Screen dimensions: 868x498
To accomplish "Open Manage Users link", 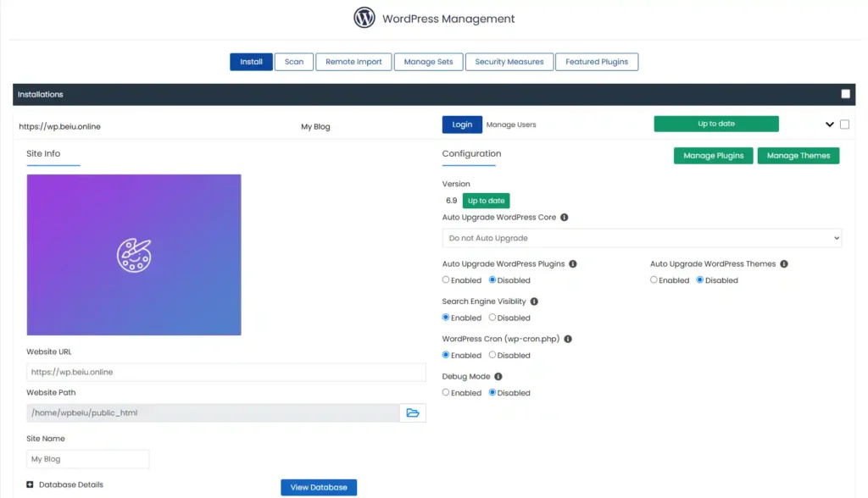I will tap(511, 125).
